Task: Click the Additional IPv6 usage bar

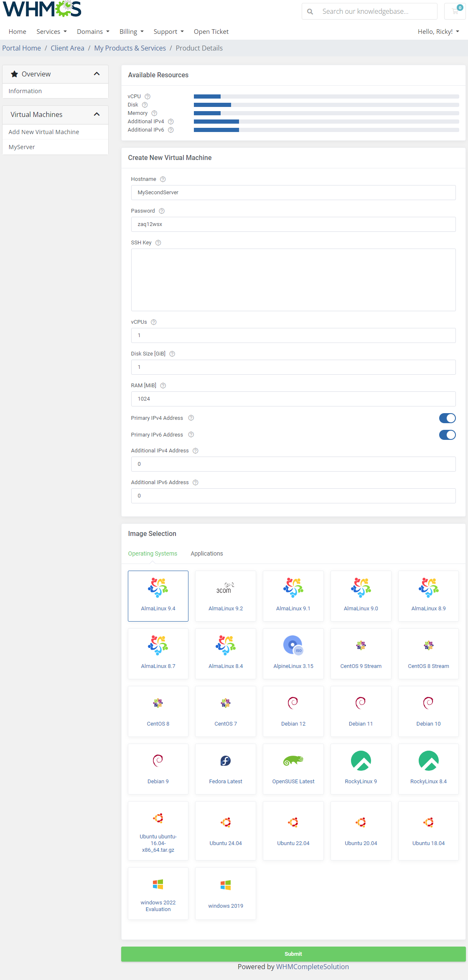Action: [x=326, y=130]
